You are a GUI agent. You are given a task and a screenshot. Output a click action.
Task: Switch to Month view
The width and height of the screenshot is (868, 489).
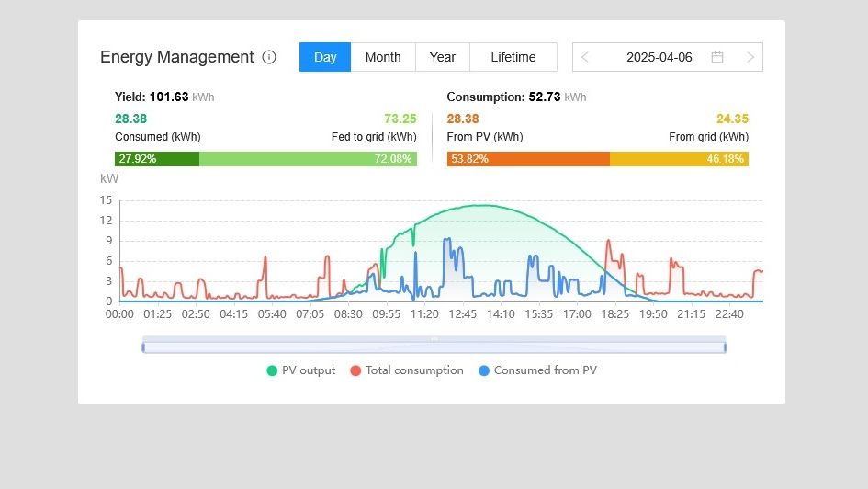tap(383, 57)
